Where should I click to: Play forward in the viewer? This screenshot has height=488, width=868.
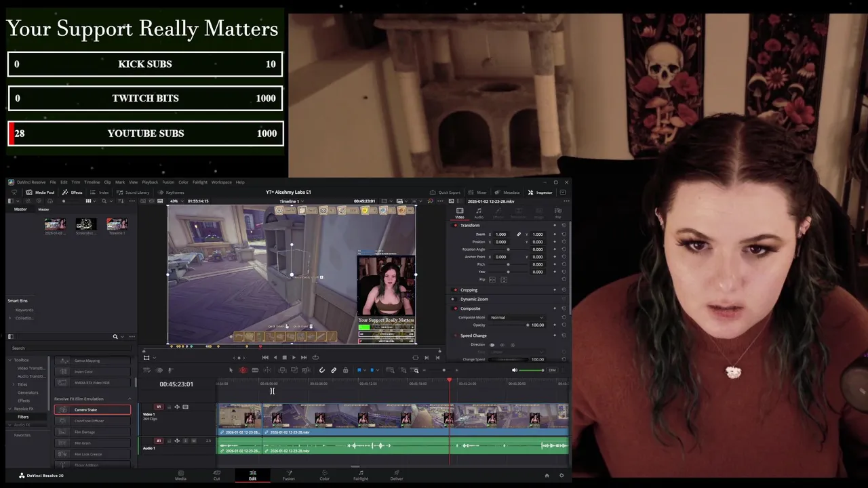294,357
